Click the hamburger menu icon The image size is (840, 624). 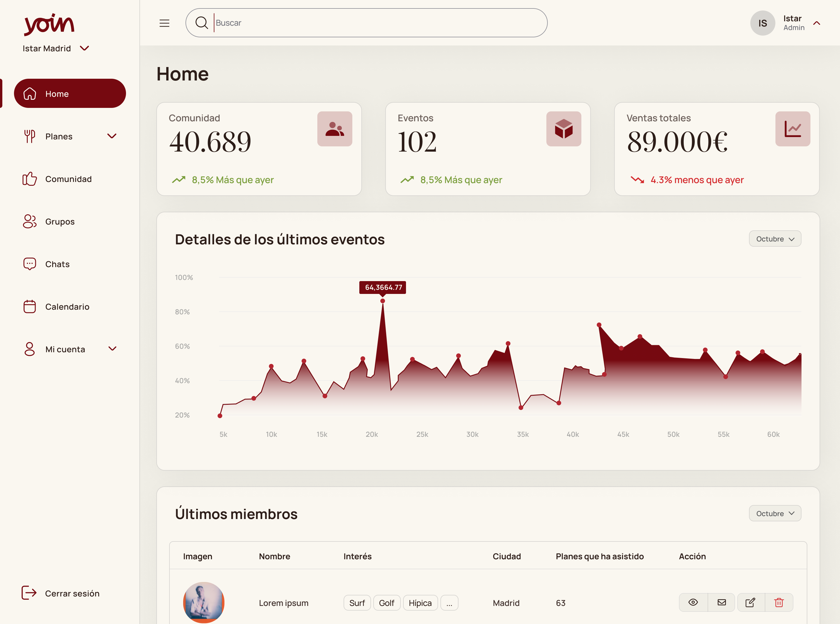(164, 23)
